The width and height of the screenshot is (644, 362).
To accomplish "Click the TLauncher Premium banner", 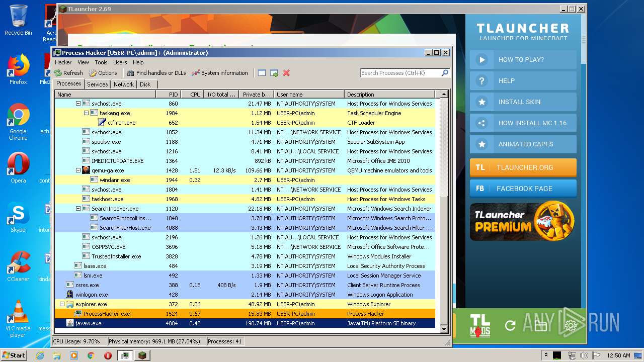I will (522, 221).
